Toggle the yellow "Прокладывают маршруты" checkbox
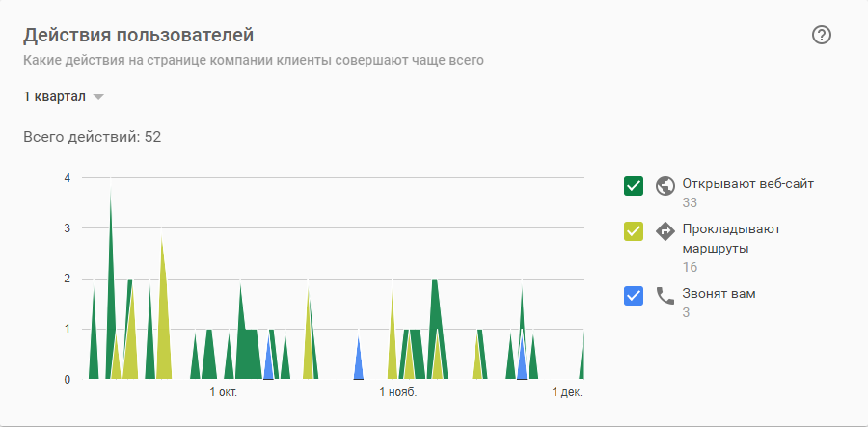 [634, 231]
